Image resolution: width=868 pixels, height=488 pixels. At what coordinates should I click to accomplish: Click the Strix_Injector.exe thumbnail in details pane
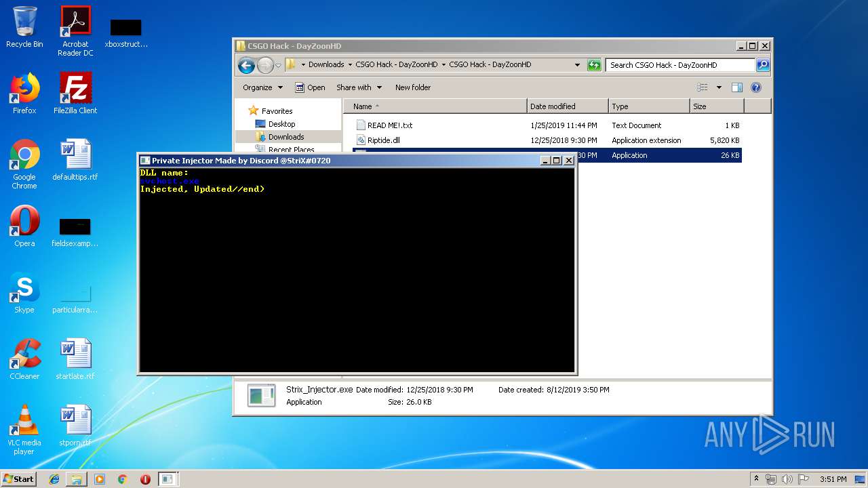[261, 396]
